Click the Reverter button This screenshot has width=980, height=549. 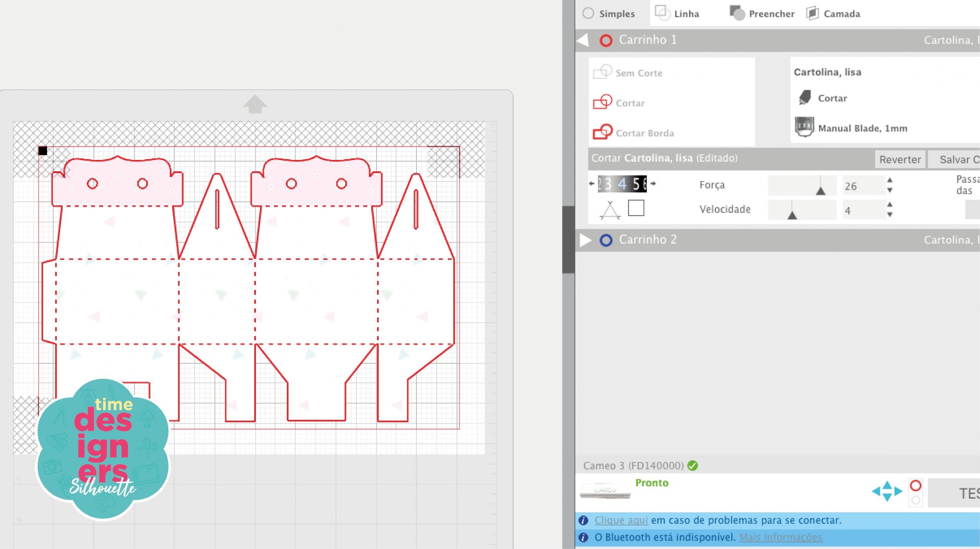[900, 160]
